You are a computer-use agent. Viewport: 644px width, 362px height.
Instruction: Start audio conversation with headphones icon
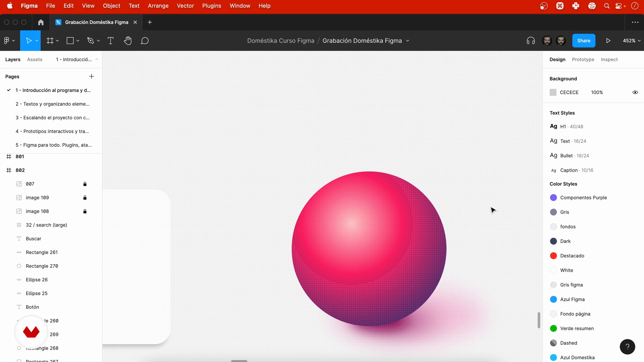pos(530,40)
